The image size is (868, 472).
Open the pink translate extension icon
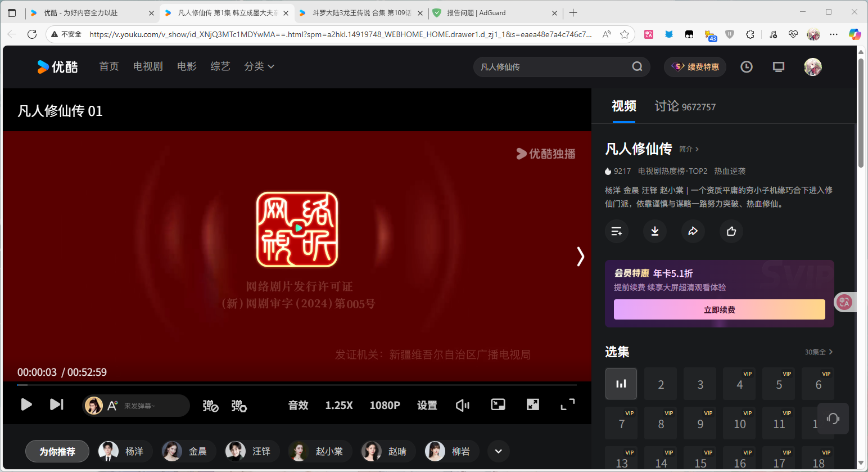[x=649, y=34]
